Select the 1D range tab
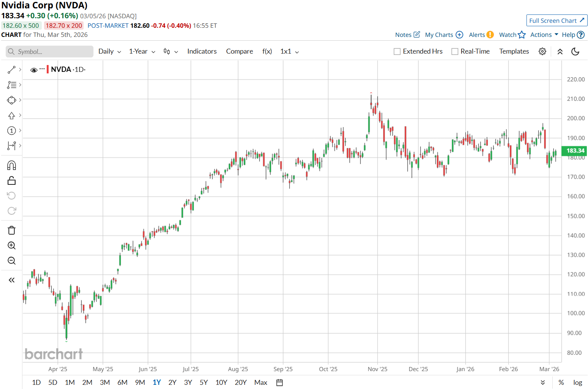 (36, 383)
